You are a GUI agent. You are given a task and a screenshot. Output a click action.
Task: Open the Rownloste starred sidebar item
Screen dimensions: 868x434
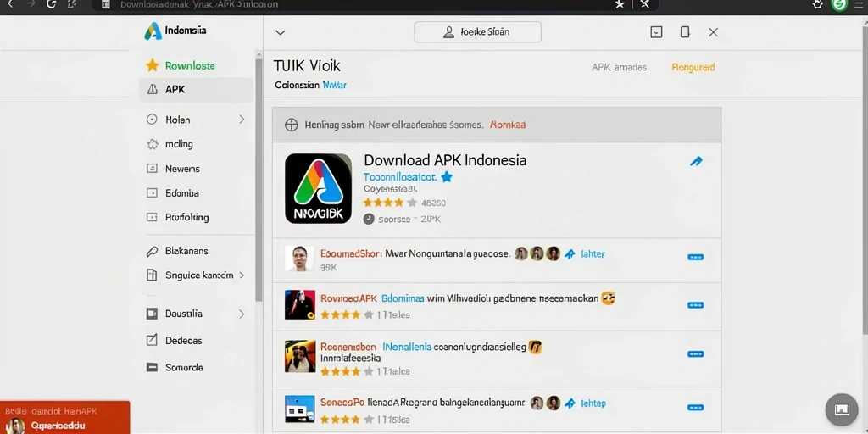(x=190, y=65)
